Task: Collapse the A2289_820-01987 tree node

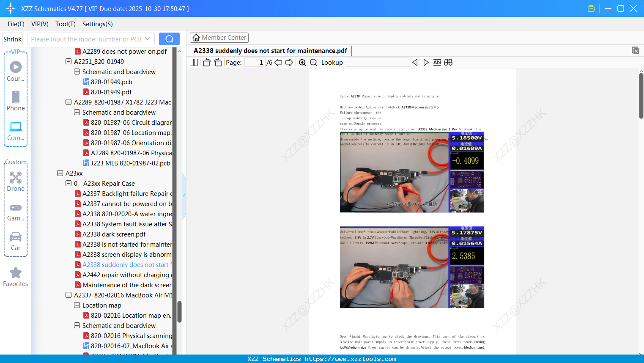Action: click(69, 102)
